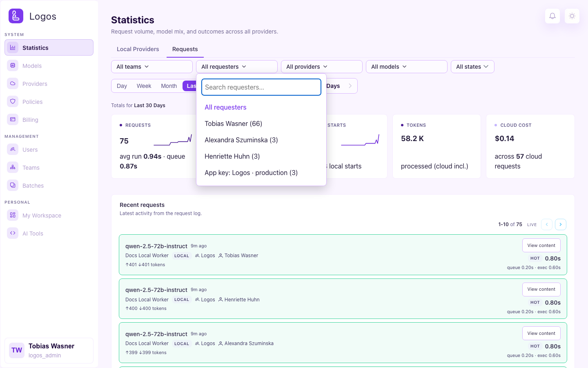Click the Policies shield icon

pos(13,101)
